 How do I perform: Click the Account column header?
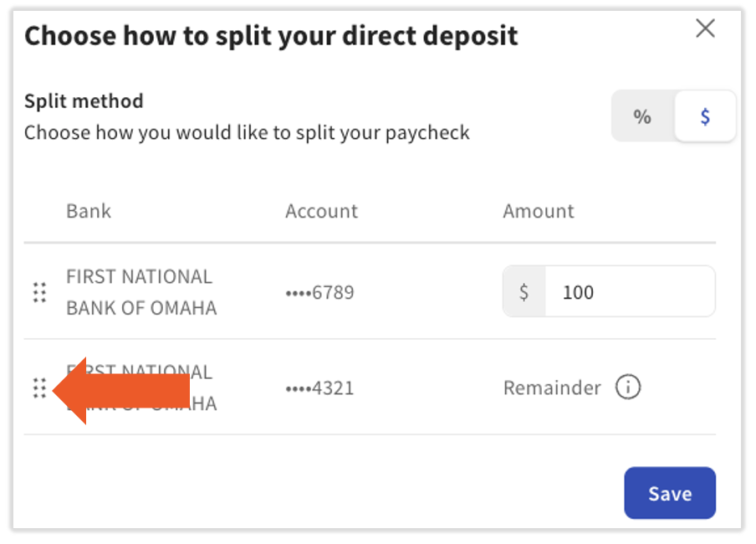321,211
